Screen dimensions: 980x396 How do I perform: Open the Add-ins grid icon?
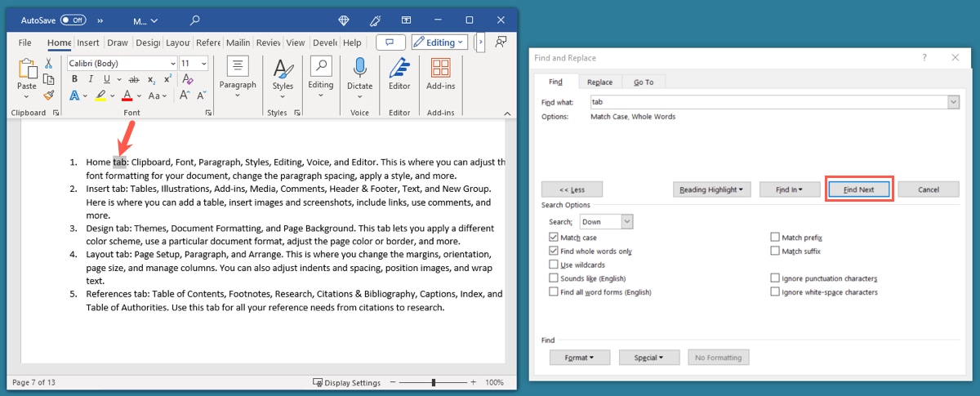coord(440,69)
